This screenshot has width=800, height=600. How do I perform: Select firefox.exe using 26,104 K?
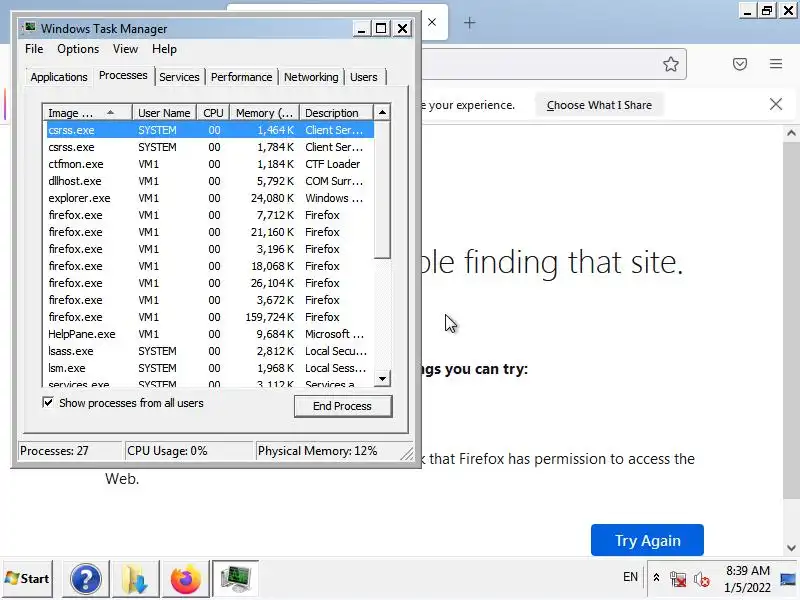click(210, 283)
